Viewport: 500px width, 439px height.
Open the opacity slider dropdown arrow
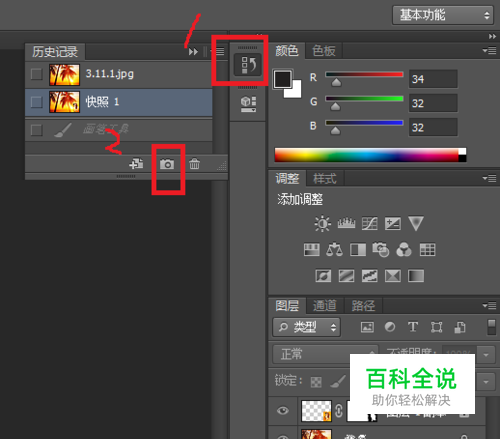[x=486, y=355]
